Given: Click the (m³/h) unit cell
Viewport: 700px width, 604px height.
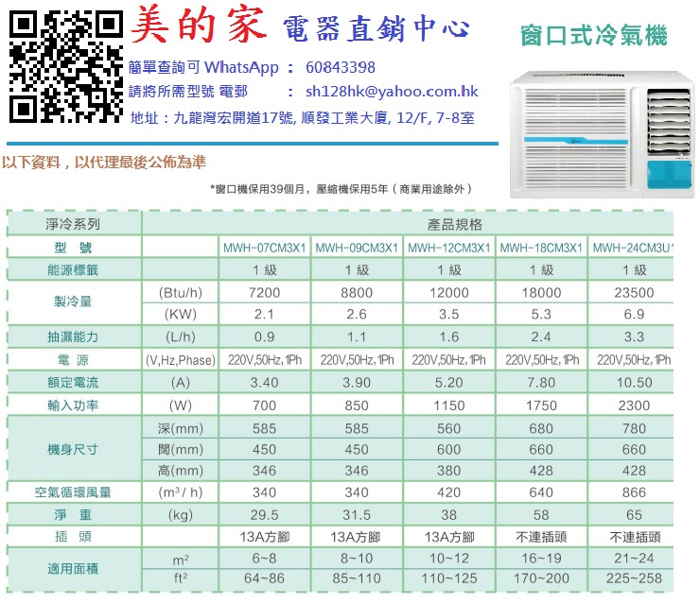Looking at the screenshot, I should [x=181, y=492].
